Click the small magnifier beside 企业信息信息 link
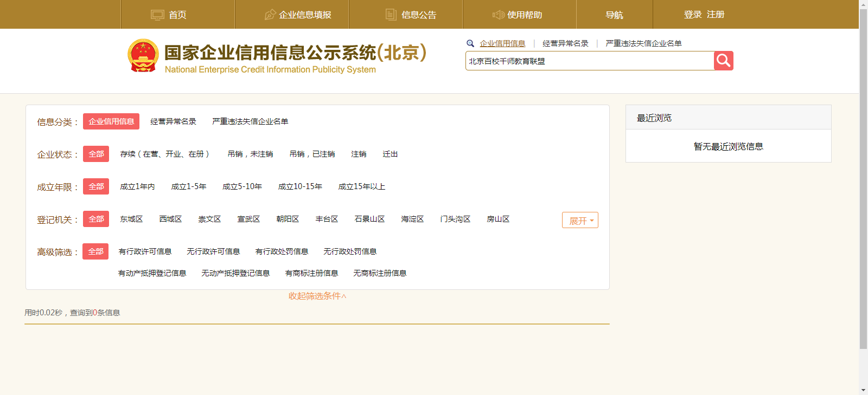This screenshot has height=395, width=868. pyautogui.click(x=470, y=43)
